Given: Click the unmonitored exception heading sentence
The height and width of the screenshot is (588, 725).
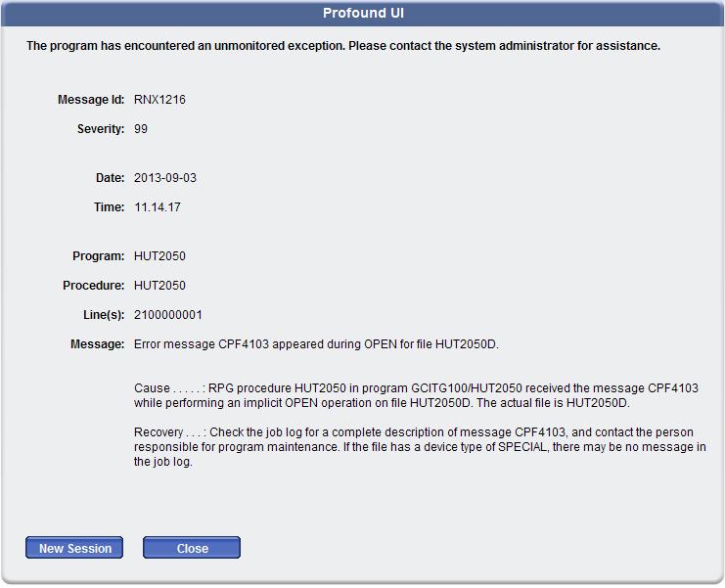Looking at the screenshot, I should click(x=343, y=46).
